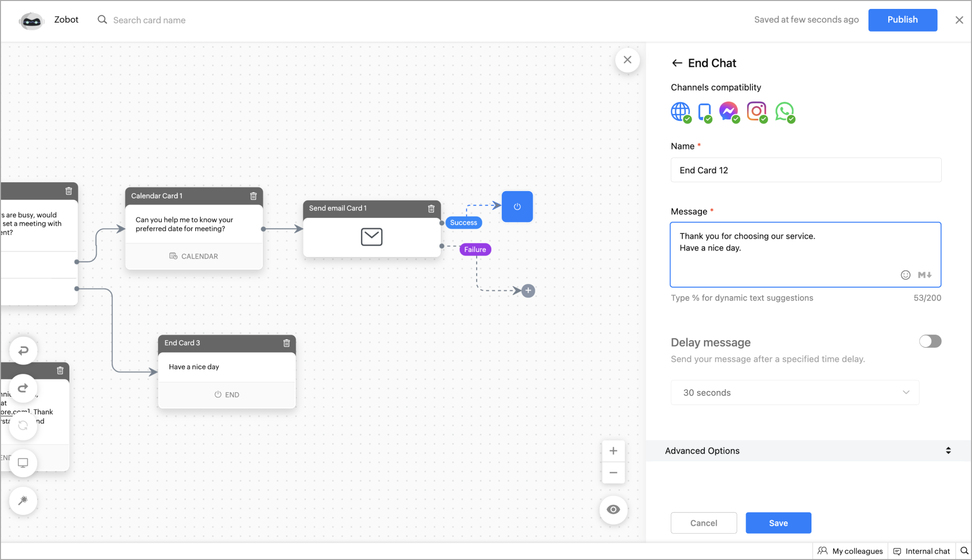Click the markdown icon in message box

[924, 275]
